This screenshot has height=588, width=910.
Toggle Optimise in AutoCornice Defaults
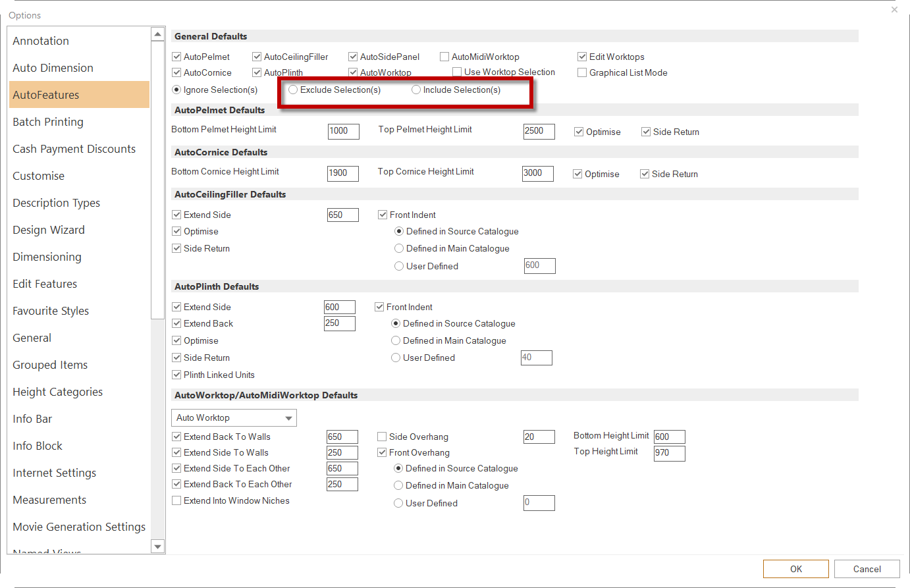(x=577, y=174)
